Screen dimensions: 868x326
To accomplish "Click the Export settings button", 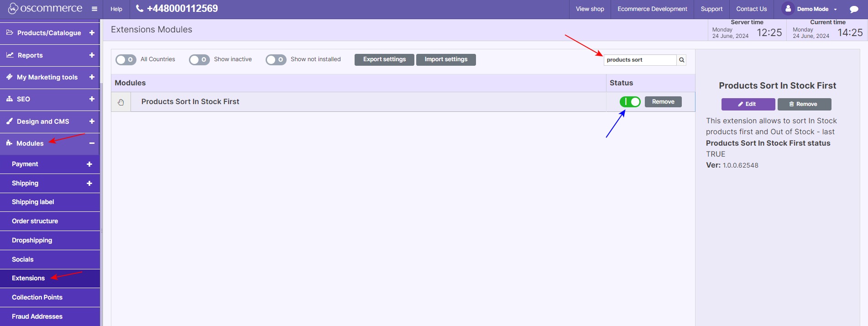I will tap(384, 59).
